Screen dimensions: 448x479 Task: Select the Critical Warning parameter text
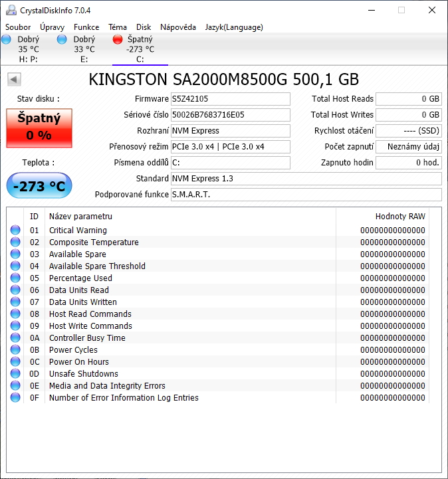[78, 230]
